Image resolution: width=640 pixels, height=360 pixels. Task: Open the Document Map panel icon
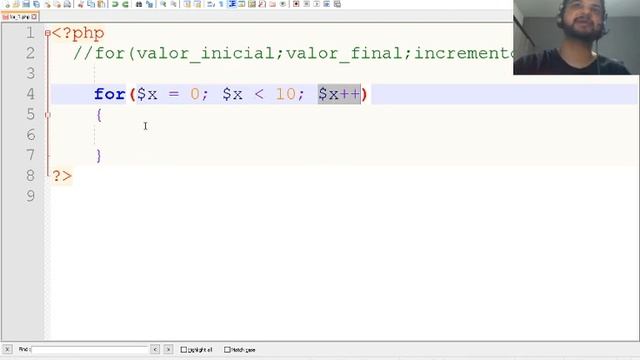pyautogui.click(x=252, y=4)
